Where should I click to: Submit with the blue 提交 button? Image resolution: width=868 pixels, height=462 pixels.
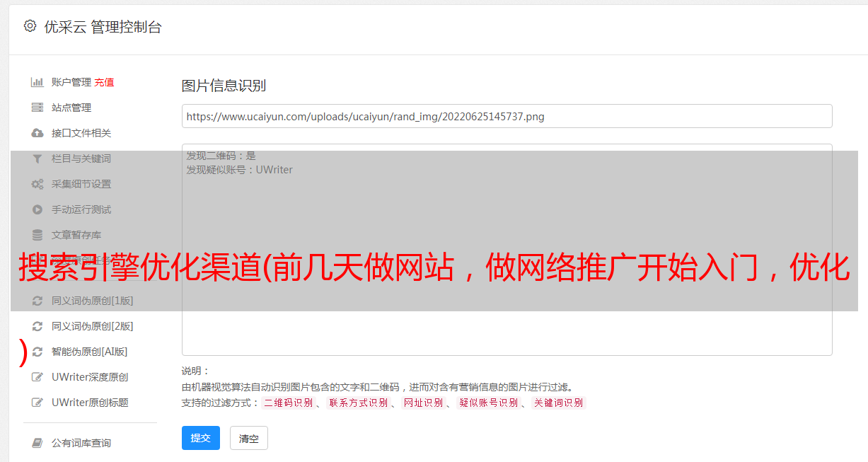click(x=201, y=438)
